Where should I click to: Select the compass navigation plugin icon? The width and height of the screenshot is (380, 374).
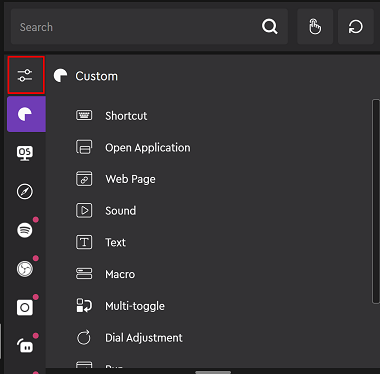point(25,192)
